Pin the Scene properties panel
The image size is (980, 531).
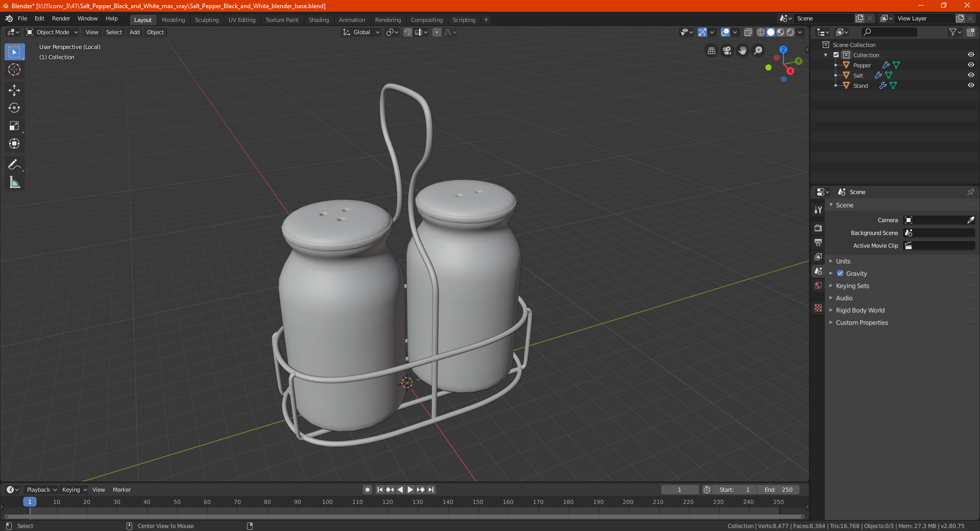970,192
